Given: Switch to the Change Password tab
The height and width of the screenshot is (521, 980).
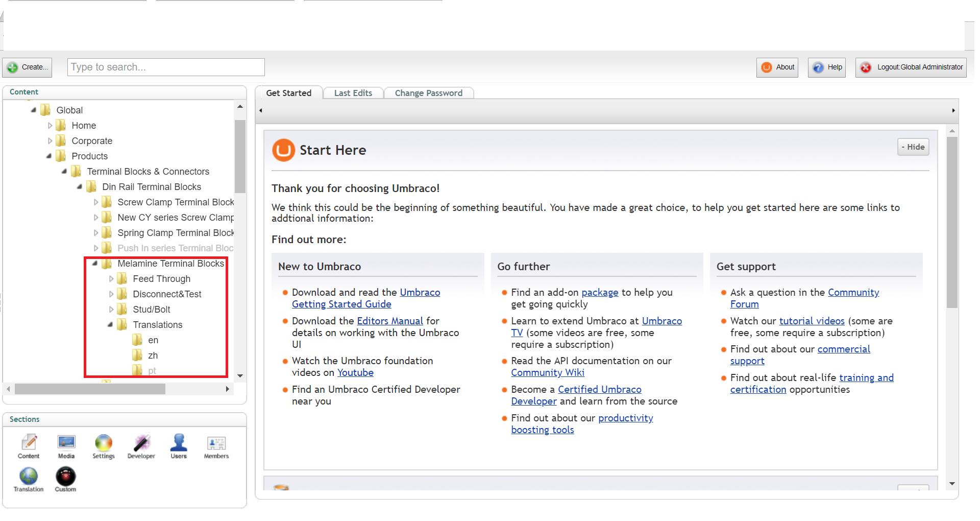Looking at the screenshot, I should tap(429, 93).
